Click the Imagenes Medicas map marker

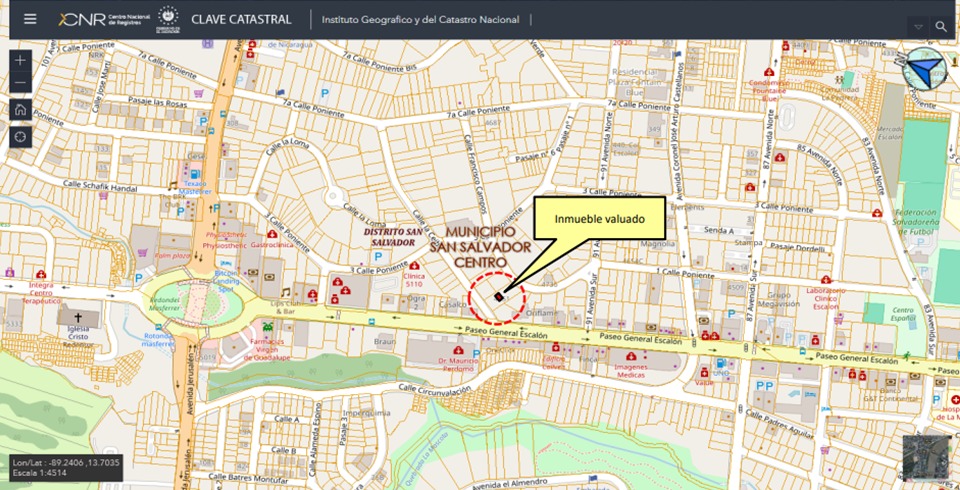(x=631, y=356)
